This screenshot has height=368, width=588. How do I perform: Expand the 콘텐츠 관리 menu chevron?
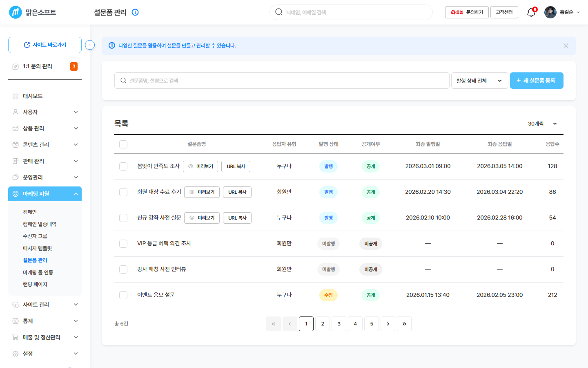[76, 145]
